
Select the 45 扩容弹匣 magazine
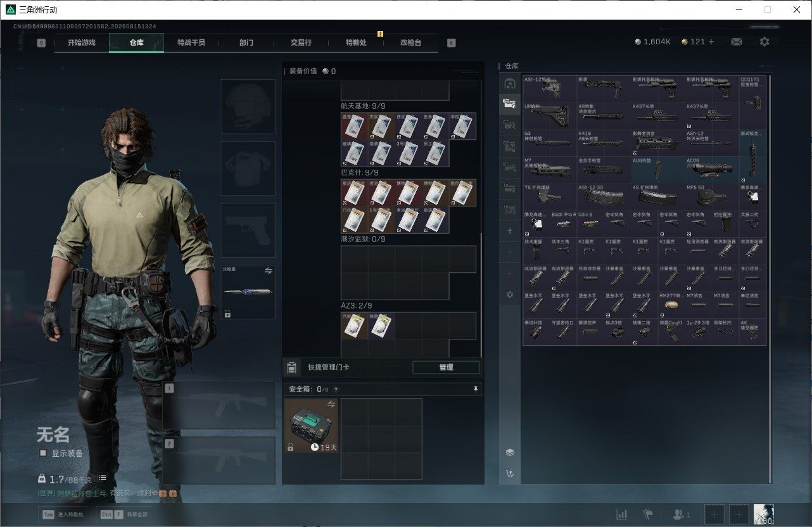point(658,197)
